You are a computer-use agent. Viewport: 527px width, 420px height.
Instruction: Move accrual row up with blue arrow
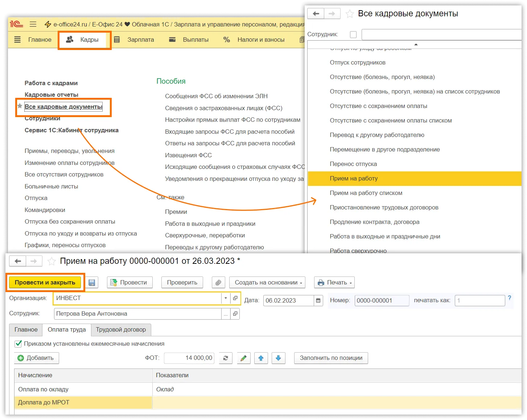[261, 358]
